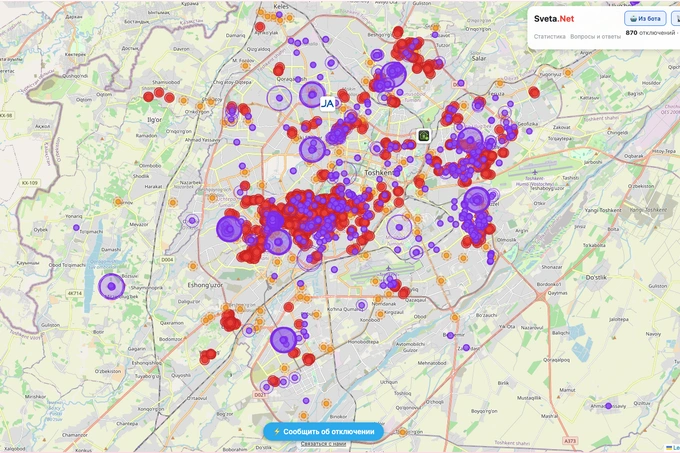
Task: Click the purple marker near Ahmad Yassavy
Action: pyautogui.click(x=608, y=406)
